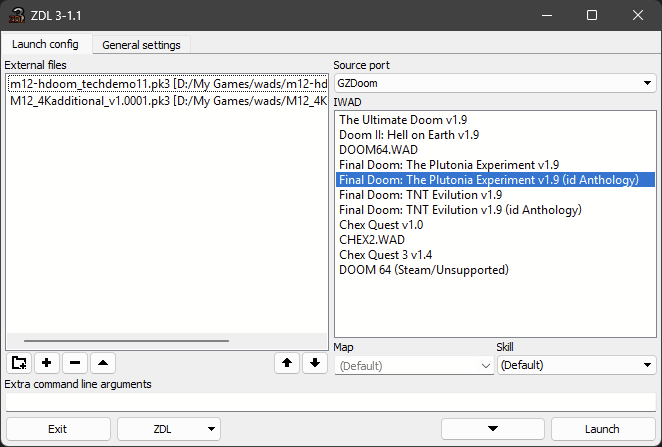Select The Ultimate Doom v1.9 IWAD
The height and width of the screenshot is (447, 662).
pyautogui.click(x=495, y=120)
